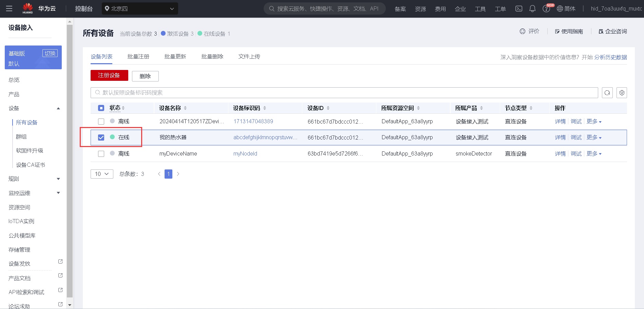644x309 pixels.
Task: Uncheck the 我的热水器 device checkbox
Action: tap(101, 138)
